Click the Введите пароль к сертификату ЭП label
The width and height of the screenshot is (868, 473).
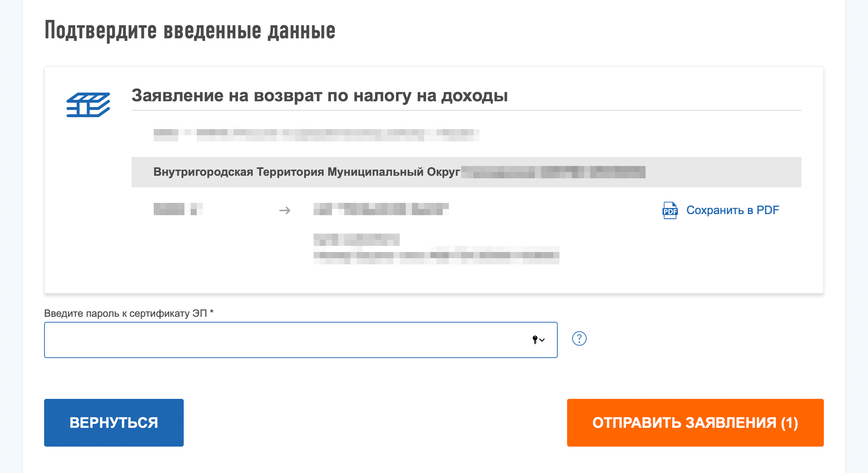tap(125, 313)
